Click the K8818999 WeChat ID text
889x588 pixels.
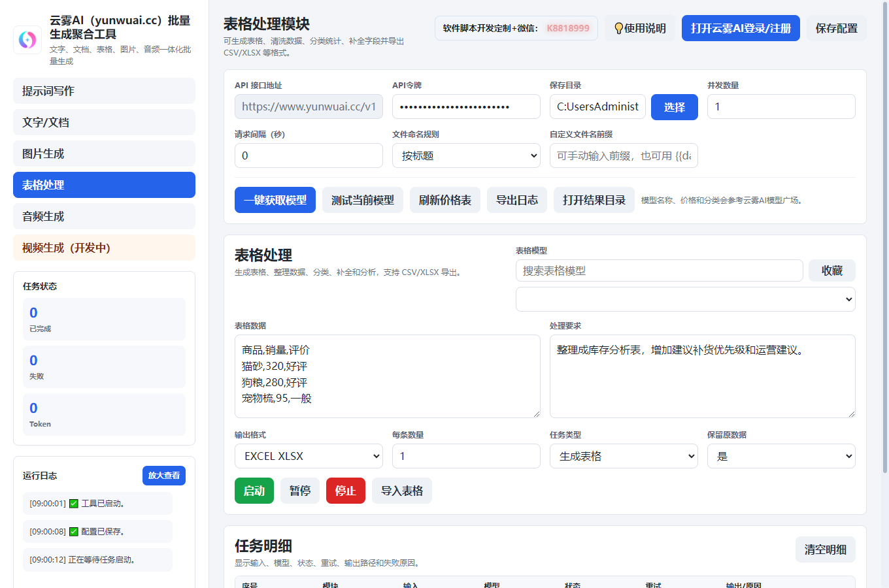point(568,28)
